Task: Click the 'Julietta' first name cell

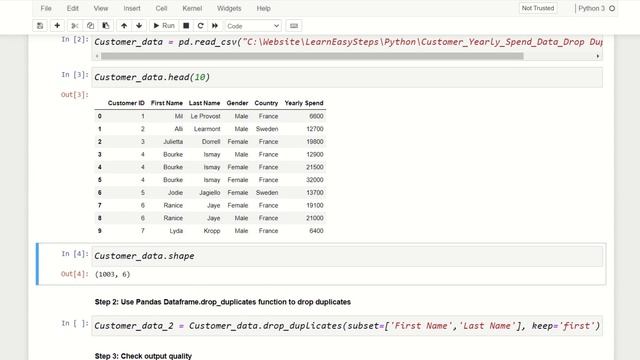Action: (173, 142)
